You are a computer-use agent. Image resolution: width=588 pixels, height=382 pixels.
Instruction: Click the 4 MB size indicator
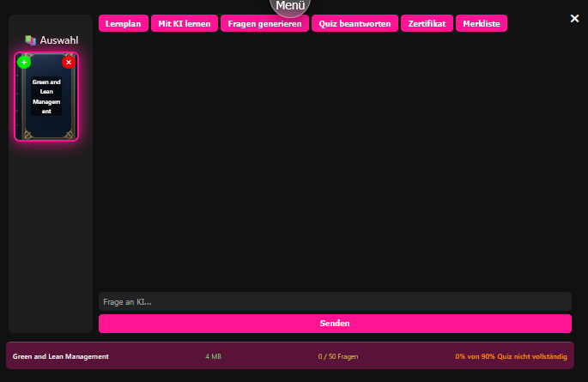213,356
